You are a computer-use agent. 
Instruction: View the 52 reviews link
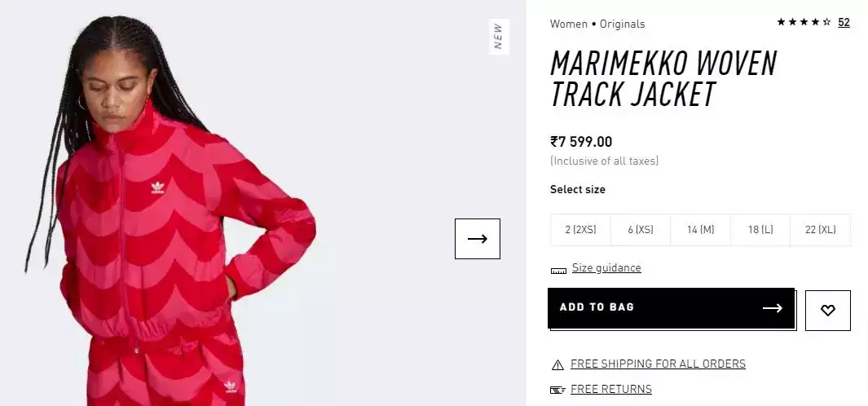tap(844, 23)
